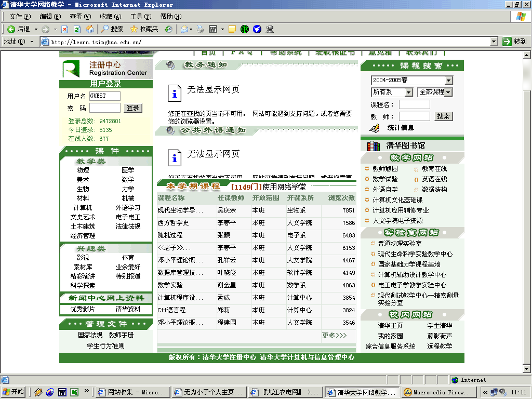This screenshot has width=532, height=399.
Task: Go to the Home page icon
Action: click(90, 29)
